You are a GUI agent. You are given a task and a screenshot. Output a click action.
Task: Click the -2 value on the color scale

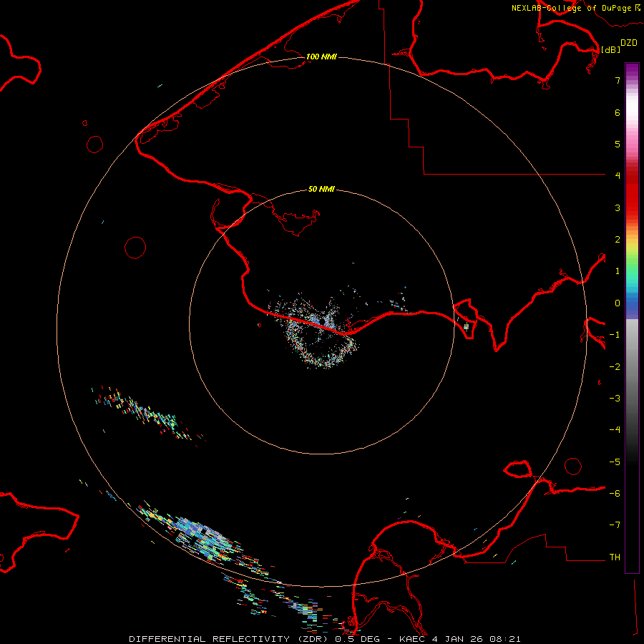pyautogui.click(x=615, y=367)
